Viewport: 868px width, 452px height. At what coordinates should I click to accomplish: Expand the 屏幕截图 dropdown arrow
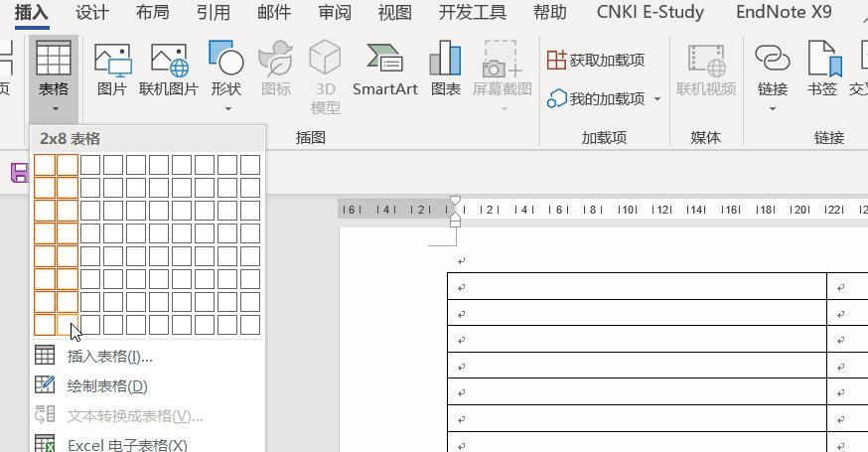(504, 109)
